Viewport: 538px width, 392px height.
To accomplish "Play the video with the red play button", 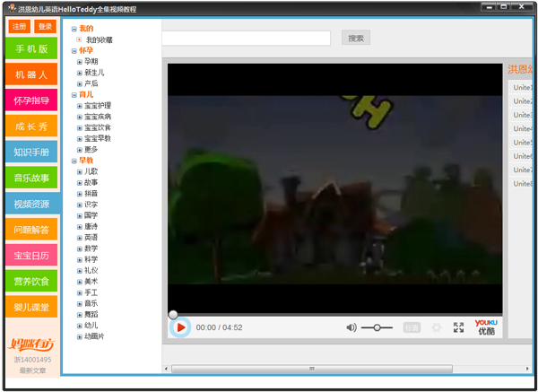I will pos(180,327).
